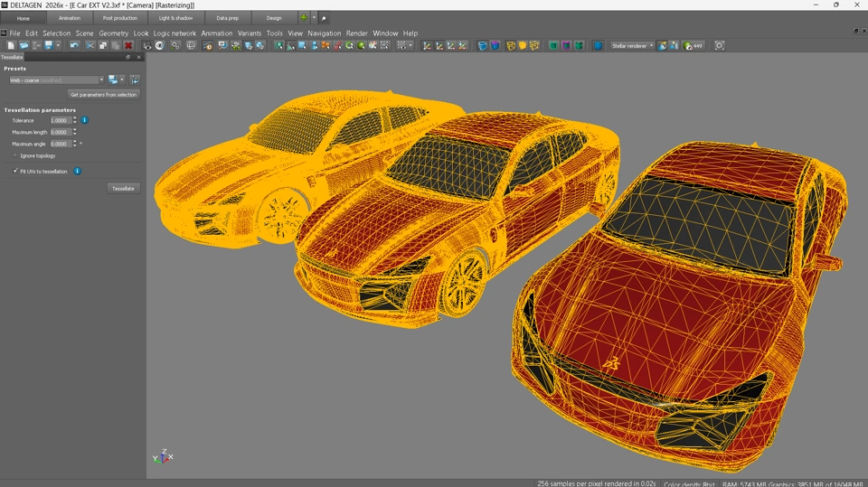Click the first axis gizmo icon
This screenshot has height=487, width=868.
(x=427, y=46)
